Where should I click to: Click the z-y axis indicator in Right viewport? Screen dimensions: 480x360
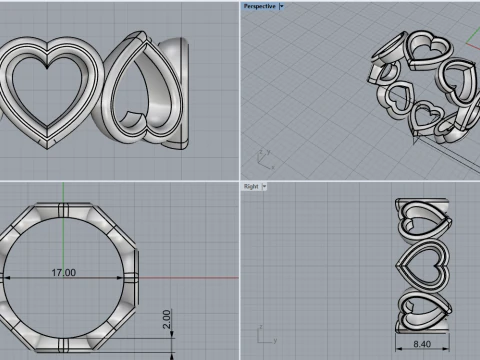267,334
